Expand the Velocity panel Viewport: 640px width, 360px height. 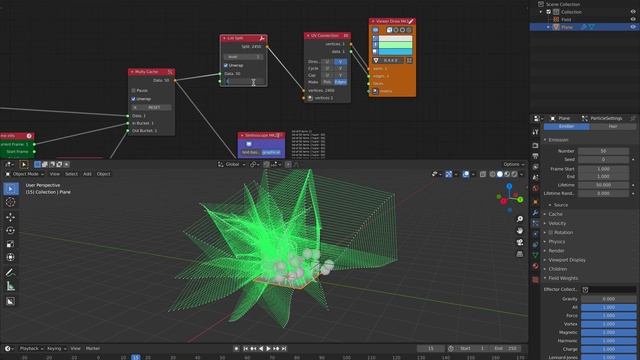pos(557,223)
